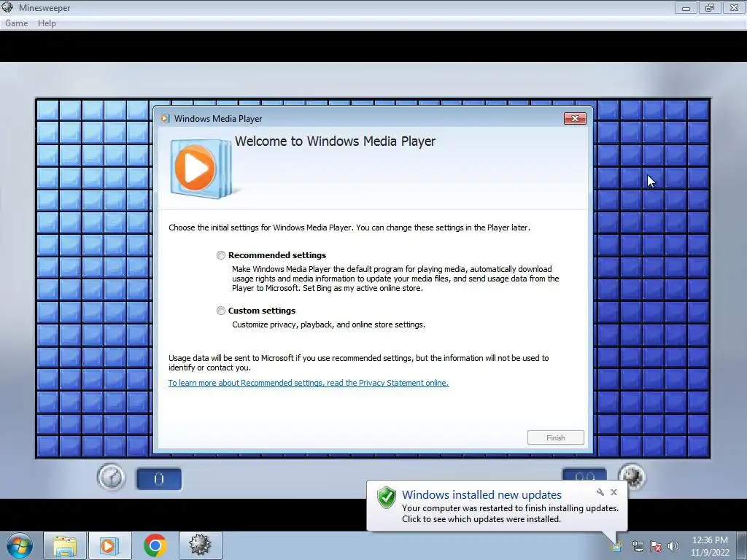
Task: Switch to Windows Media Player taskbar button
Action: (109, 545)
